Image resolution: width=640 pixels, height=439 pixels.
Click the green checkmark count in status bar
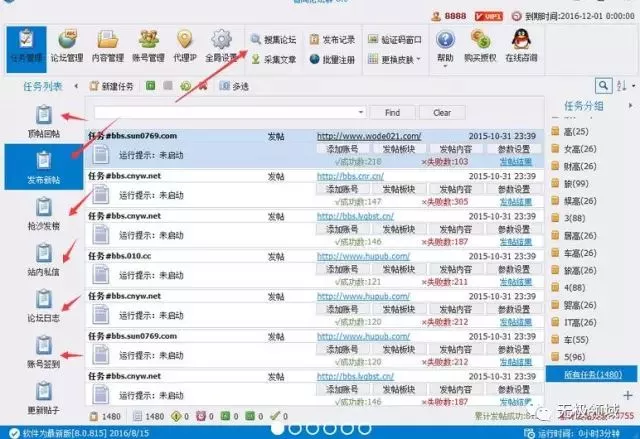(279, 416)
